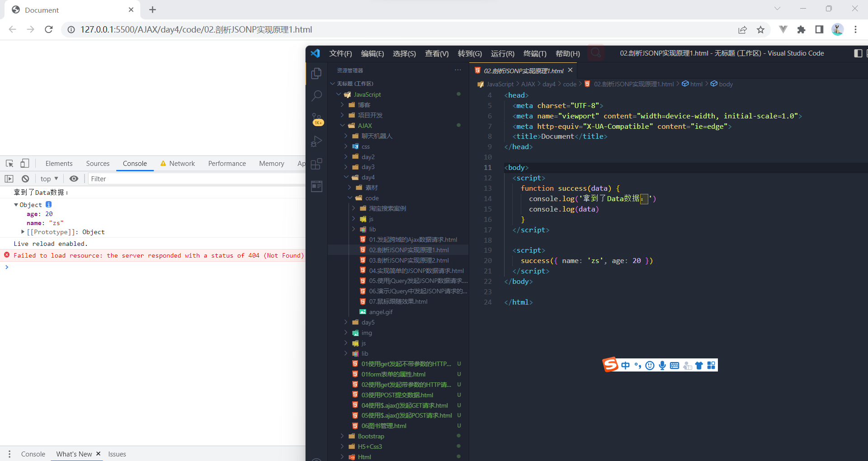The image size is (868, 461).
Task: Open the Extensions view in VS Code
Action: (x=316, y=164)
